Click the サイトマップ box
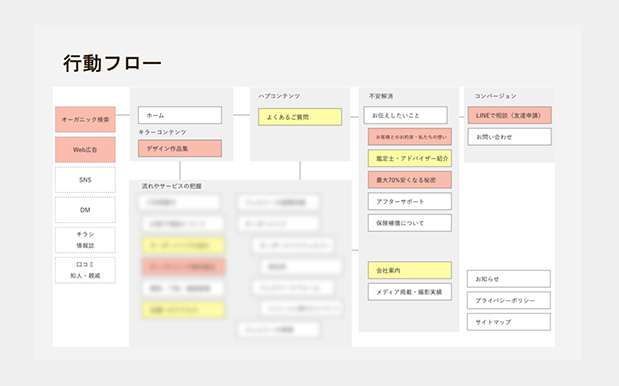619x386 pixels. click(x=509, y=322)
